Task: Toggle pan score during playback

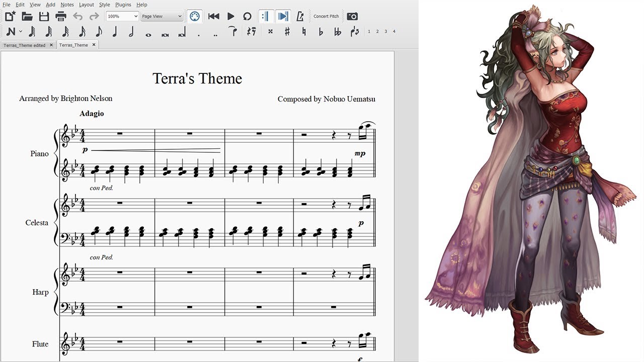Action: 283,16
